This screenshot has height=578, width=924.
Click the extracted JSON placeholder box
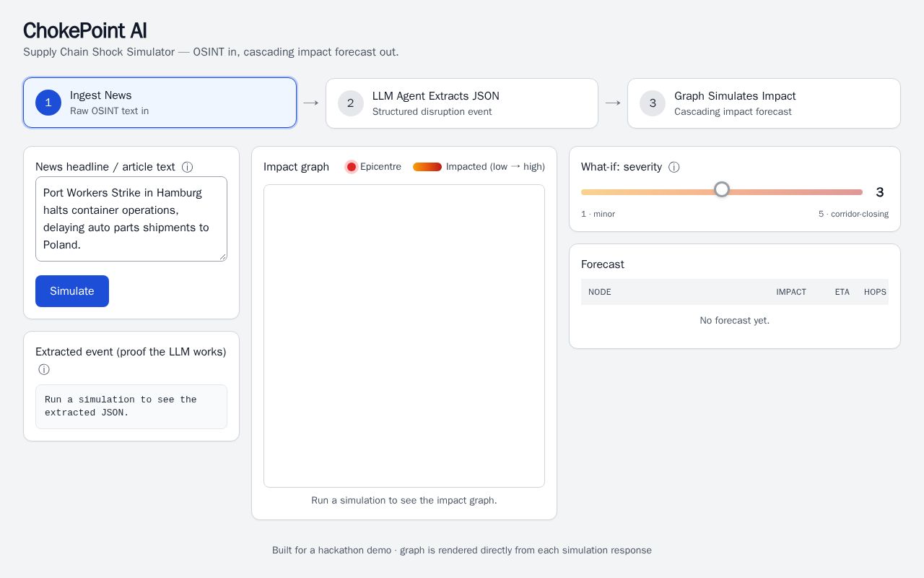coord(131,407)
